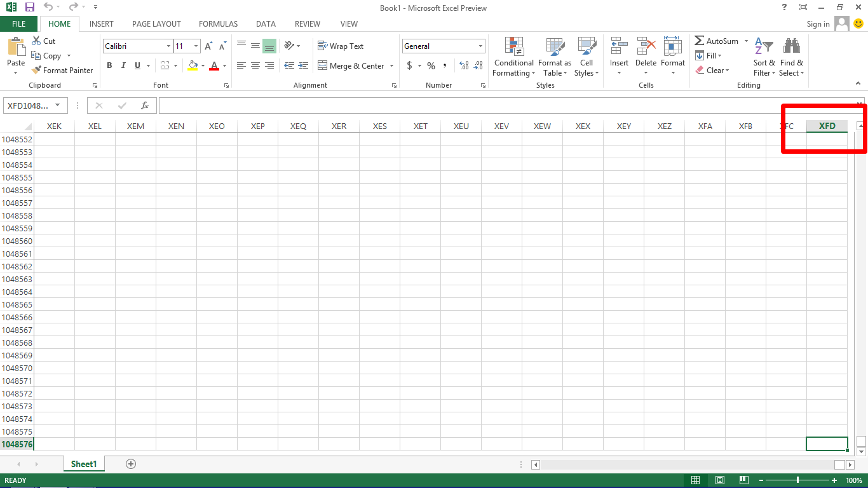Open the FILE menu
868x488 pixels.
[x=19, y=24]
